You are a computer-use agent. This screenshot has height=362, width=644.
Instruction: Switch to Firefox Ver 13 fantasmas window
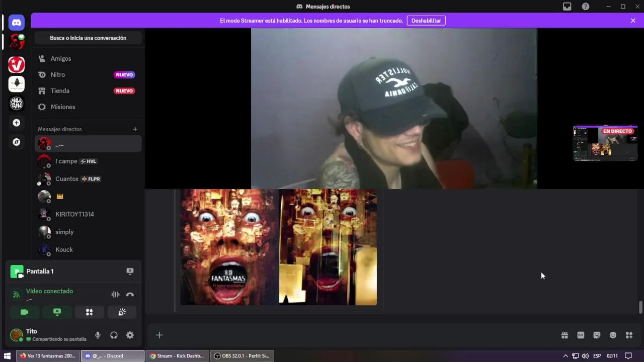47,356
